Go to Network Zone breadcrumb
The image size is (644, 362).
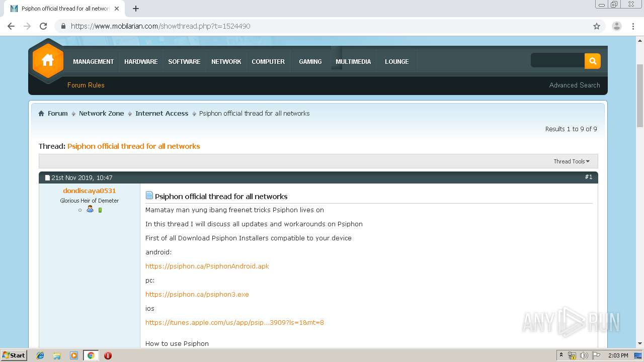101,114
